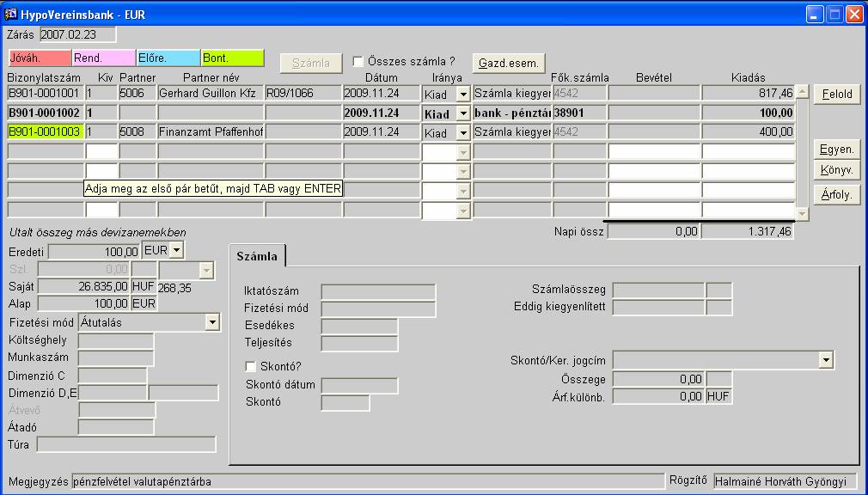Click the Dimenzió C input field
The width and height of the screenshot is (868, 495).
[113, 376]
